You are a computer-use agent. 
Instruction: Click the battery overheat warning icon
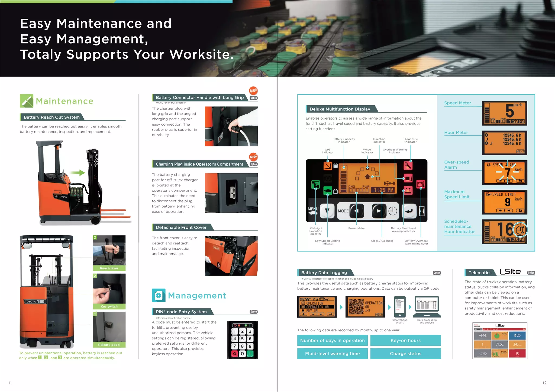(421, 184)
